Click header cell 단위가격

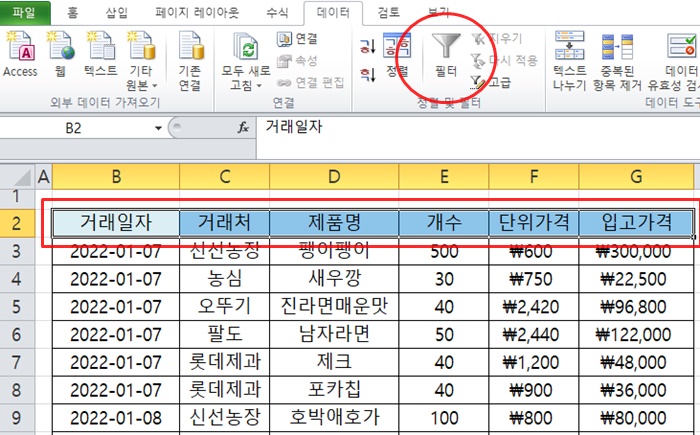click(534, 222)
